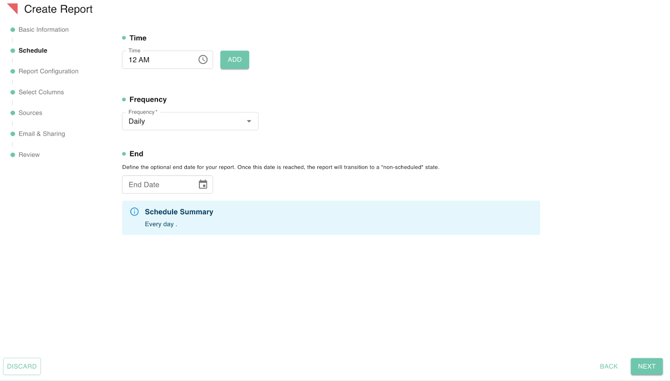Open the Review step
The image size is (670, 381).
point(29,155)
